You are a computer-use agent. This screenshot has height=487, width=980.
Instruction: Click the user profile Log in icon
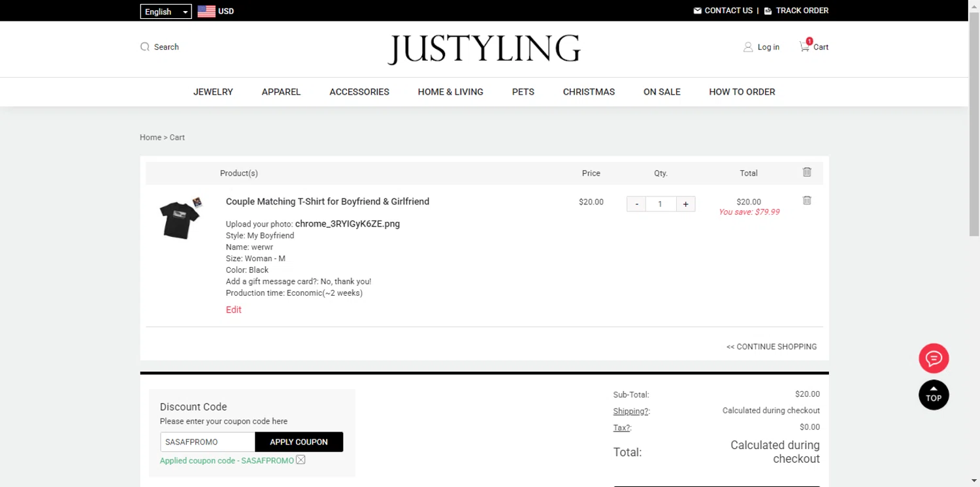tap(748, 47)
